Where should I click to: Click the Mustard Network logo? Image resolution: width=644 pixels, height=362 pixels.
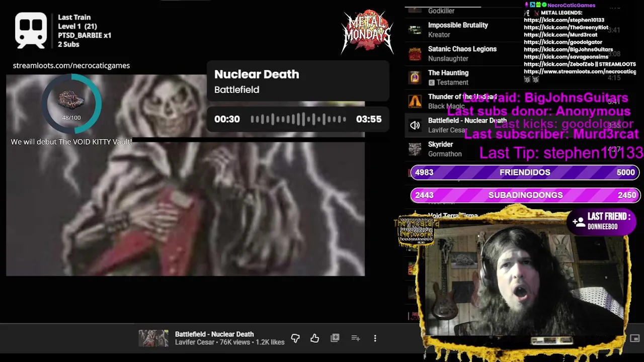416,231
